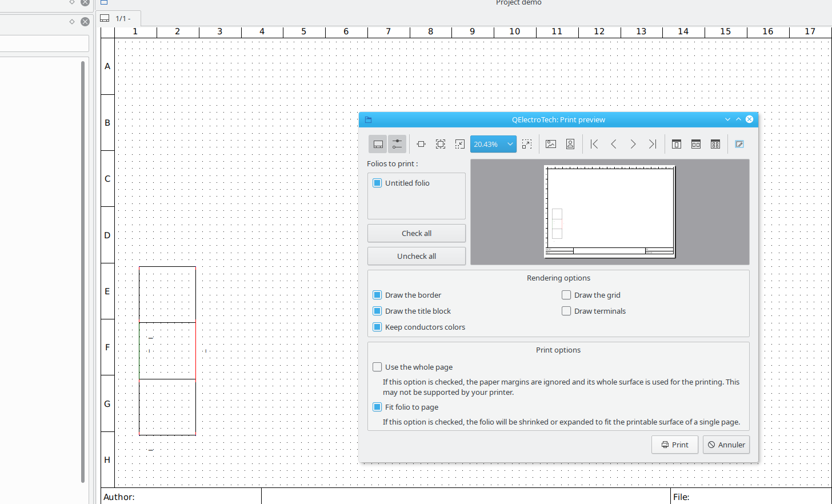Open page setup from preview toolbar
This screenshot has height=504, width=832.
[x=739, y=144]
